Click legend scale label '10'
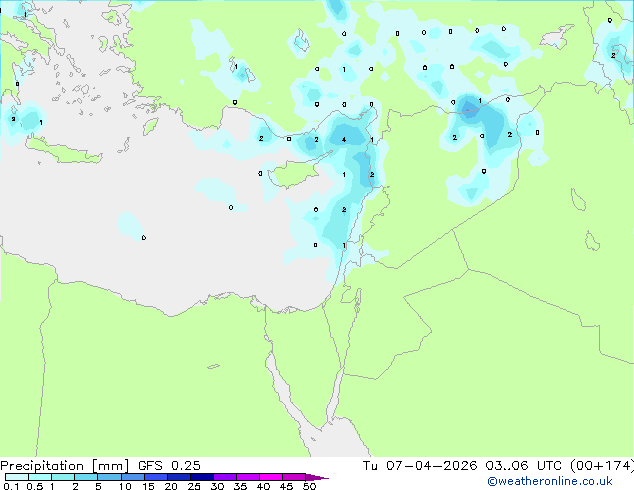The width and height of the screenshot is (634, 490). coord(125,486)
